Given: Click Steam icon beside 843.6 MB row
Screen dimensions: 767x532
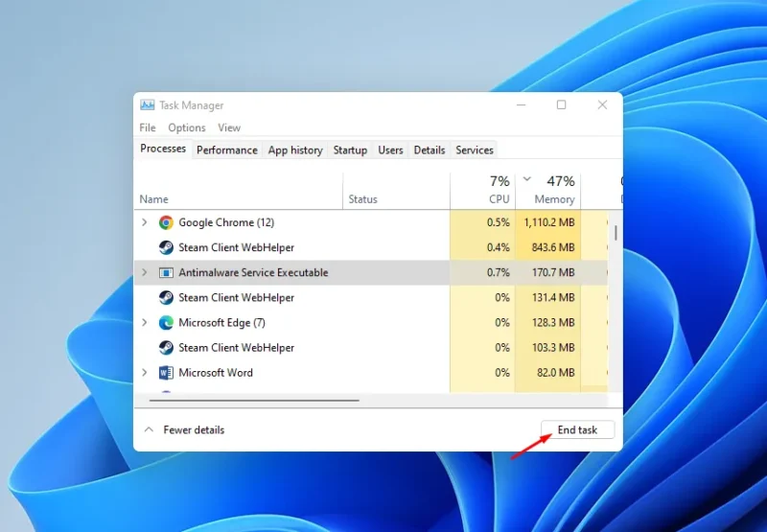Looking at the screenshot, I should tap(166, 247).
